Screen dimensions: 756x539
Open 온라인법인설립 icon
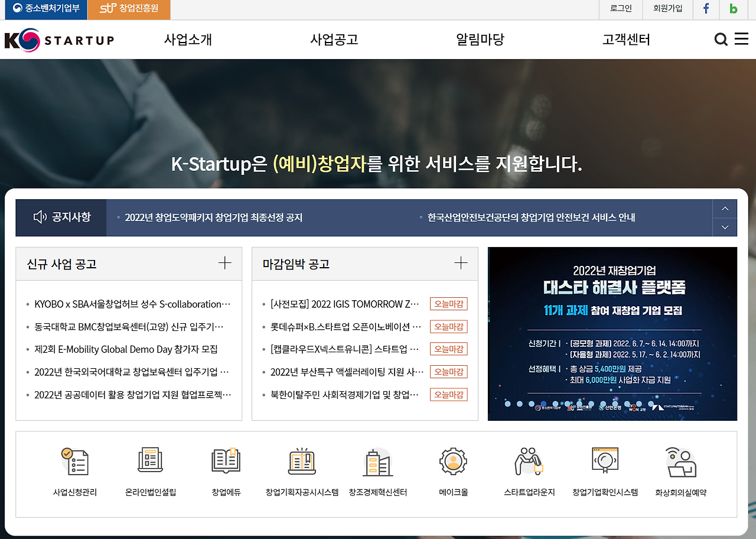tap(151, 461)
